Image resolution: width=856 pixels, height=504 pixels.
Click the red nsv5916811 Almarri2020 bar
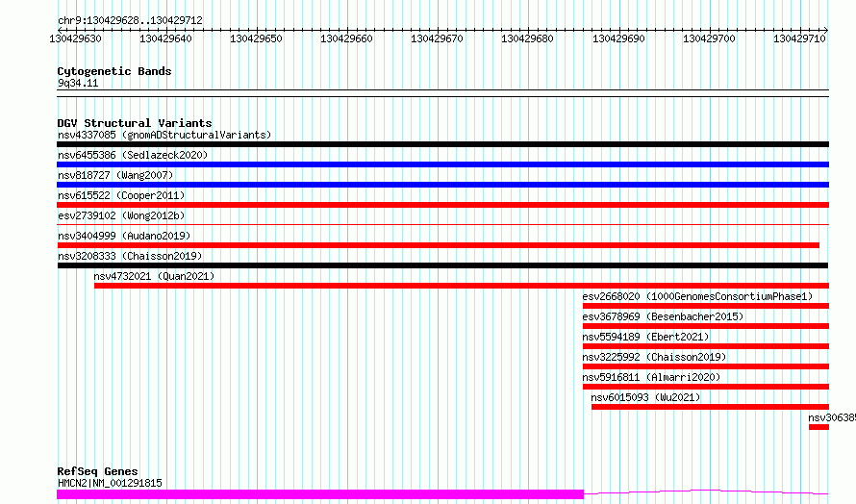[706, 387]
